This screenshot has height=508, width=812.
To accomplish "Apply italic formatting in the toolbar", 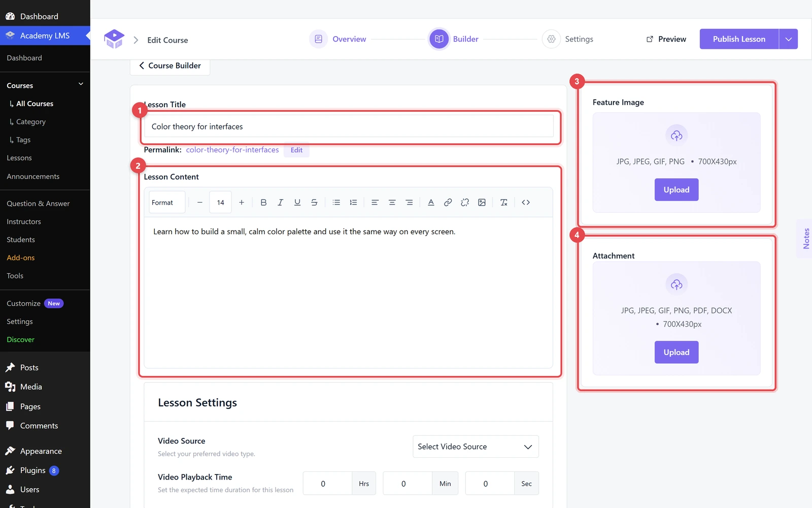I will pyautogui.click(x=280, y=202).
